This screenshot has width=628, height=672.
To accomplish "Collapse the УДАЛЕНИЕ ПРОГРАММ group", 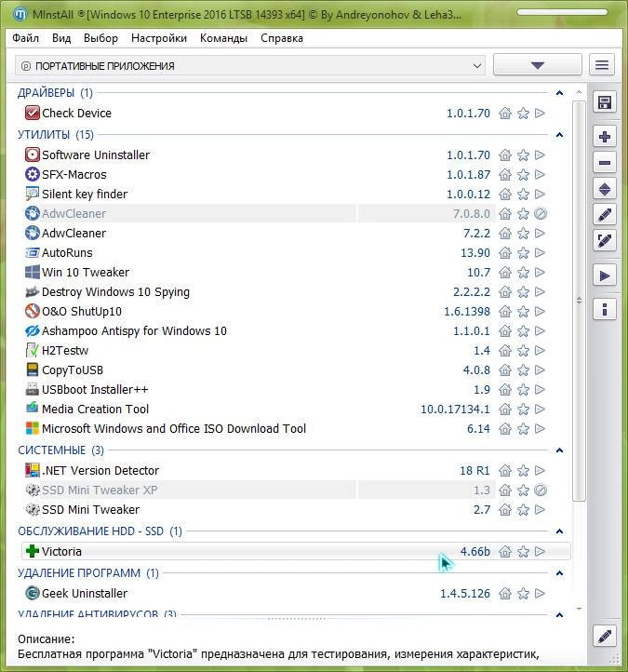I will pos(559,573).
